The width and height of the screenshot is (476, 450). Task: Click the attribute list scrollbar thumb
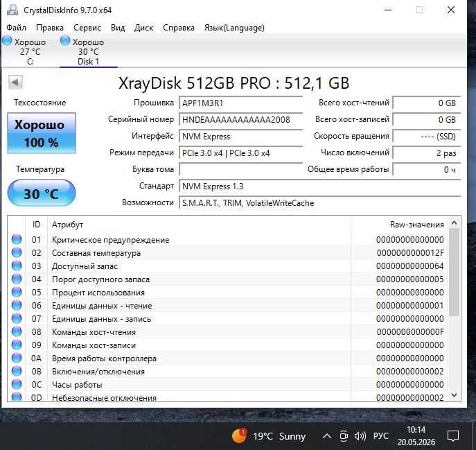click(454, 272)
